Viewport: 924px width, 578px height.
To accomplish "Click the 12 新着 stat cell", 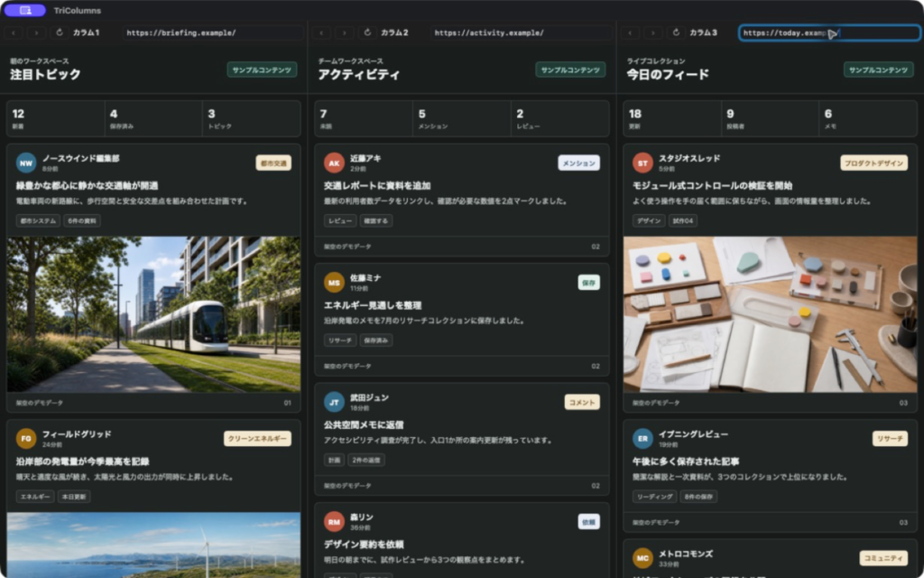I will click(x=55, y=118).
